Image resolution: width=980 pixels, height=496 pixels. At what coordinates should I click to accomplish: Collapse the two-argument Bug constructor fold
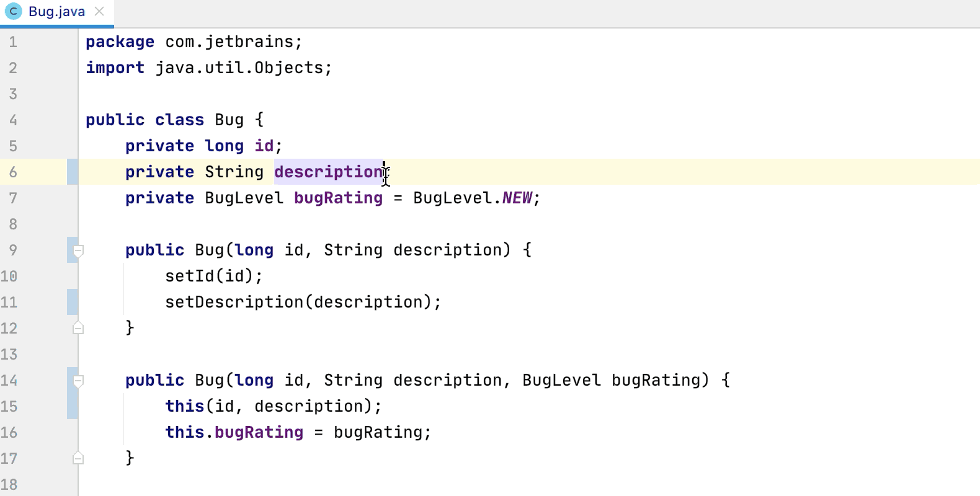click(78, 250)
